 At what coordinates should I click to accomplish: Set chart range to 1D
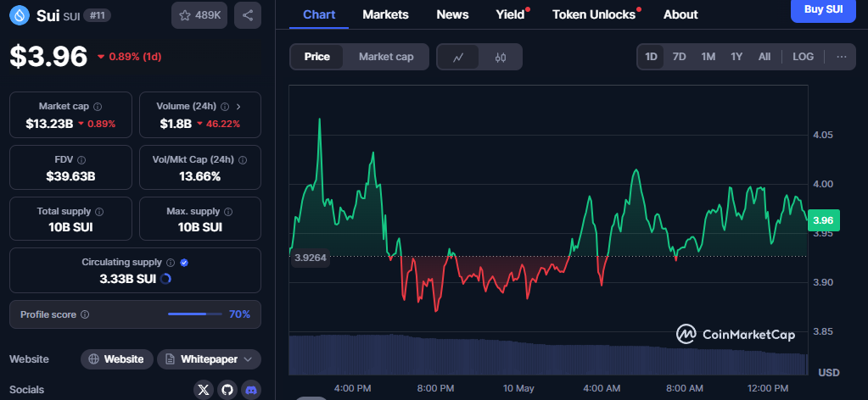pyautogui.click(x=651, y=57)
